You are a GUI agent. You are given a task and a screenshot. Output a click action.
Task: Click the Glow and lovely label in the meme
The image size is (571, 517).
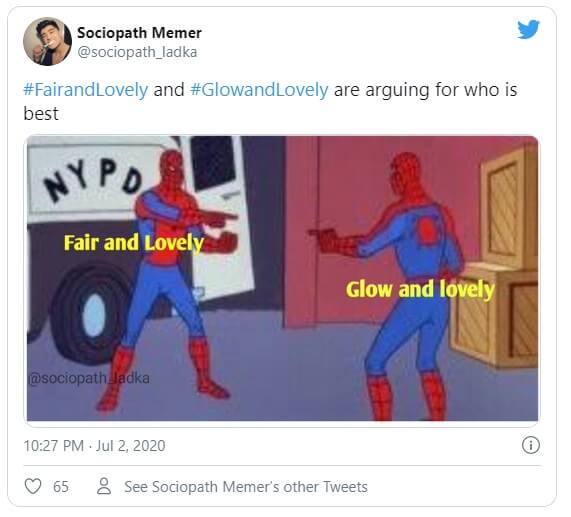click(420, 290)
